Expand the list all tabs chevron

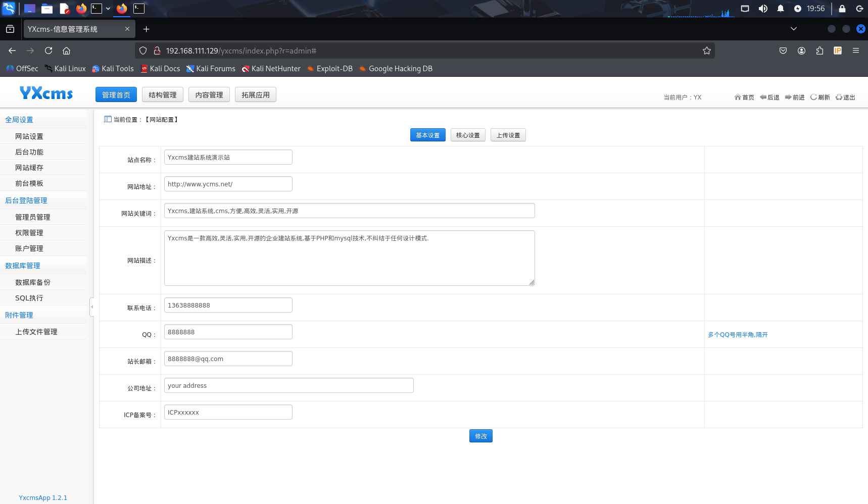pyautogui.click(x=794, y=29)
